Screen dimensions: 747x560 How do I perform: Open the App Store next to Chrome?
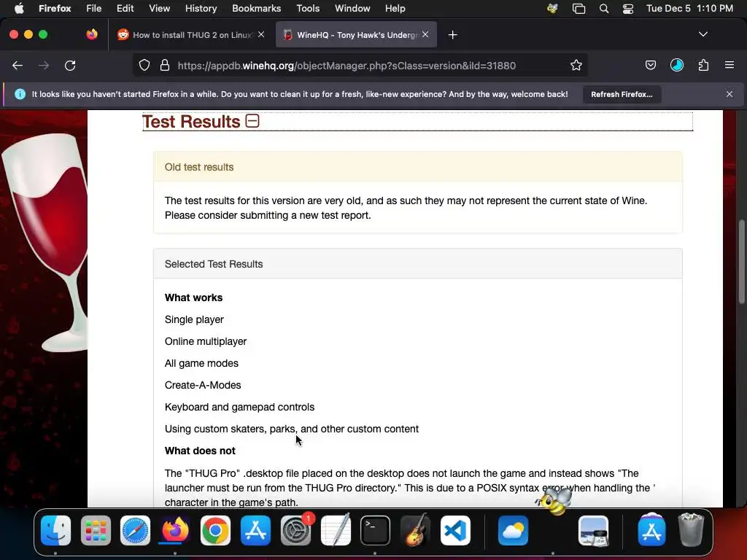tap(255, 530)
